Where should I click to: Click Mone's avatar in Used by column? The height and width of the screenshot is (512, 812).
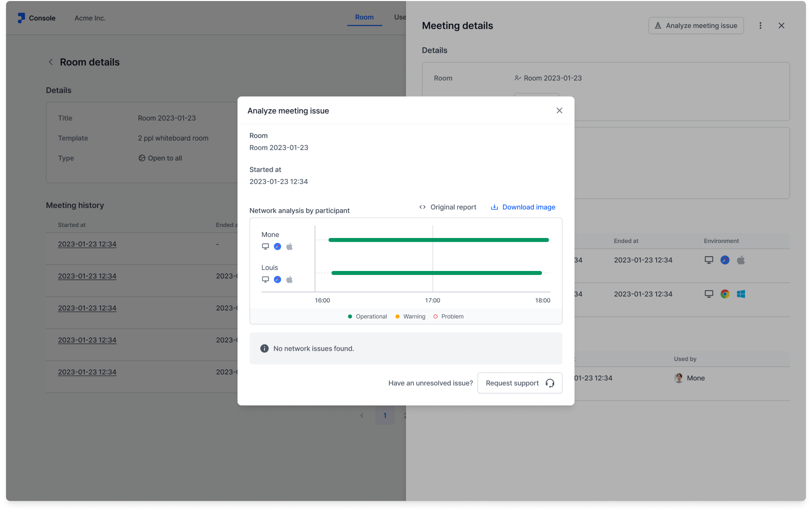679,378
